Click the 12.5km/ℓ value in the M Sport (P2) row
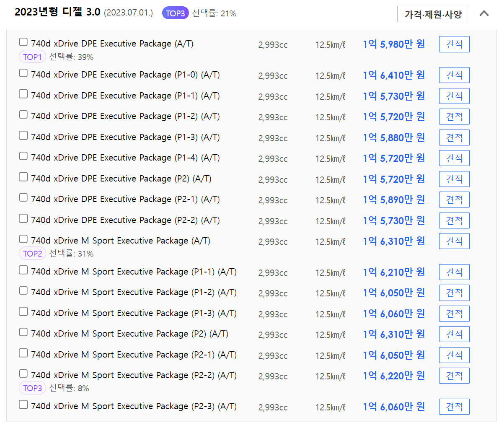Image resolution: width=504 pixels, height=428 pixels. coord(330,335)
